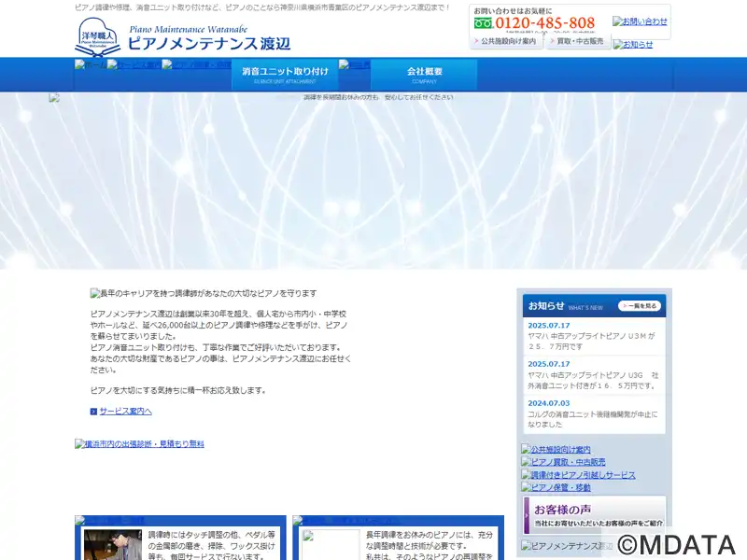Viewport: 747px width, 560px height.
Task: Select 消音ユニット取り付け in navigation bar
Action: (x=285, y=74)
